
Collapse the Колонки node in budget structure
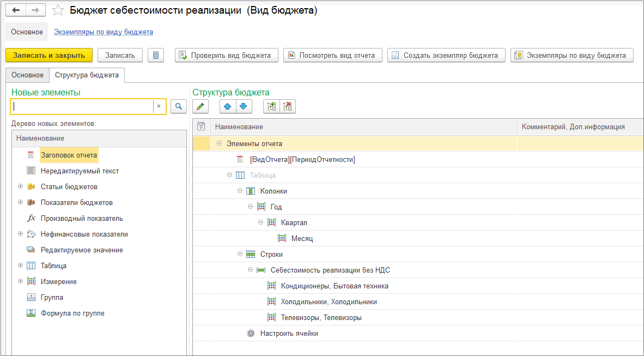240,191
